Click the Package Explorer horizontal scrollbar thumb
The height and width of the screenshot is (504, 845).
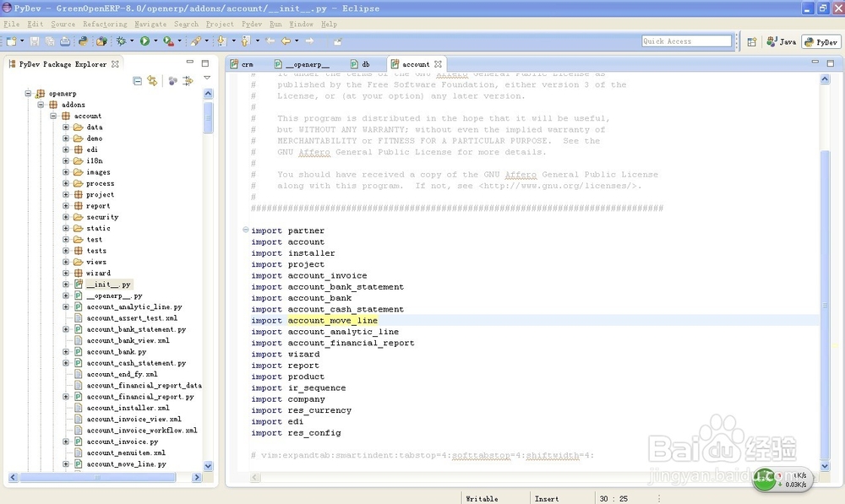pyautogui.click(x=97, y=477)
